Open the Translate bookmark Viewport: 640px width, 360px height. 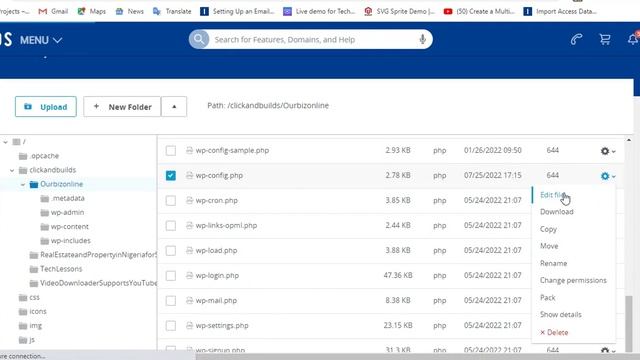[x=172, y=11]
